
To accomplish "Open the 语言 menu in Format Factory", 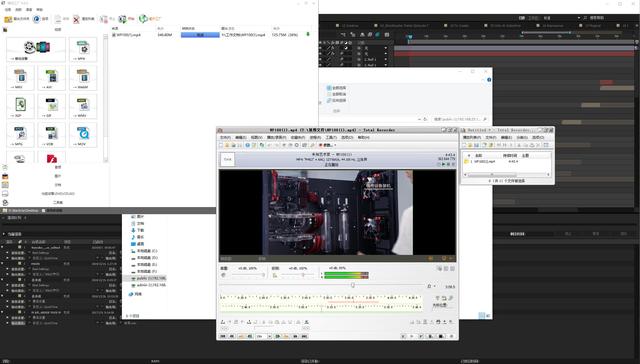I will (29, 9).
